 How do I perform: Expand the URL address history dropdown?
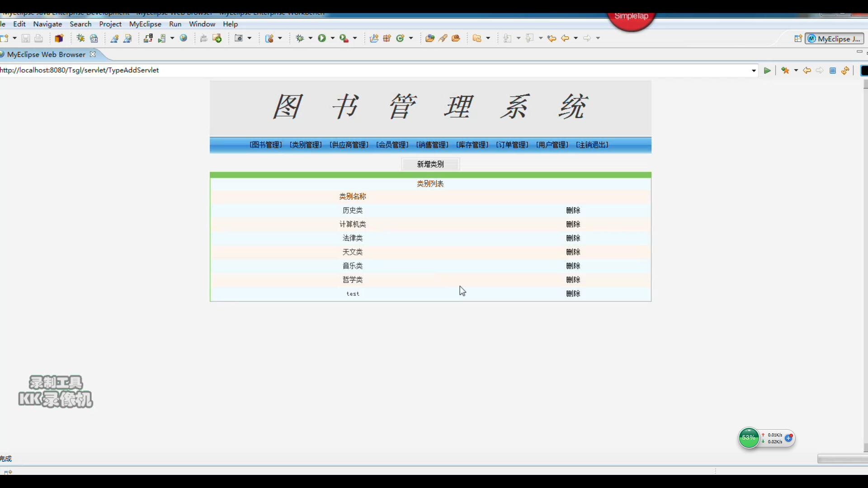[x=754, y=70]
